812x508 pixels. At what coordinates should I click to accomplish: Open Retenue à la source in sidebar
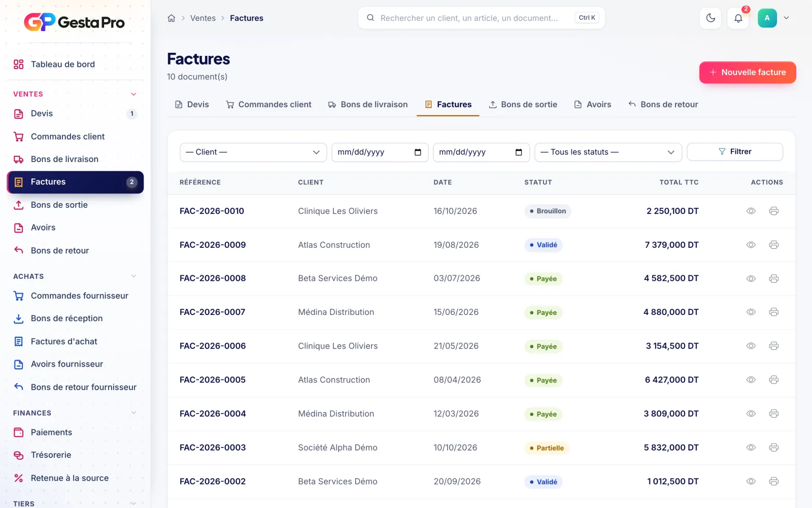click(x=75, y=478)
